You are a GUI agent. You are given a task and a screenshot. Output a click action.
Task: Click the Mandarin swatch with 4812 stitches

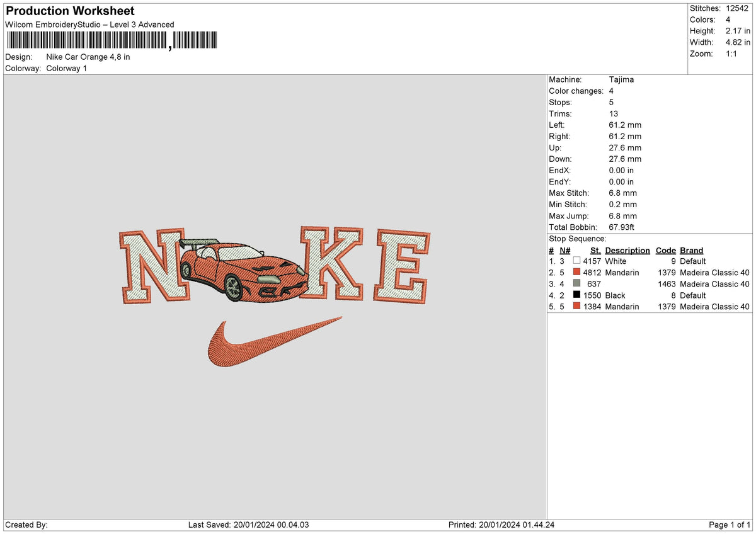click(576, 272)
